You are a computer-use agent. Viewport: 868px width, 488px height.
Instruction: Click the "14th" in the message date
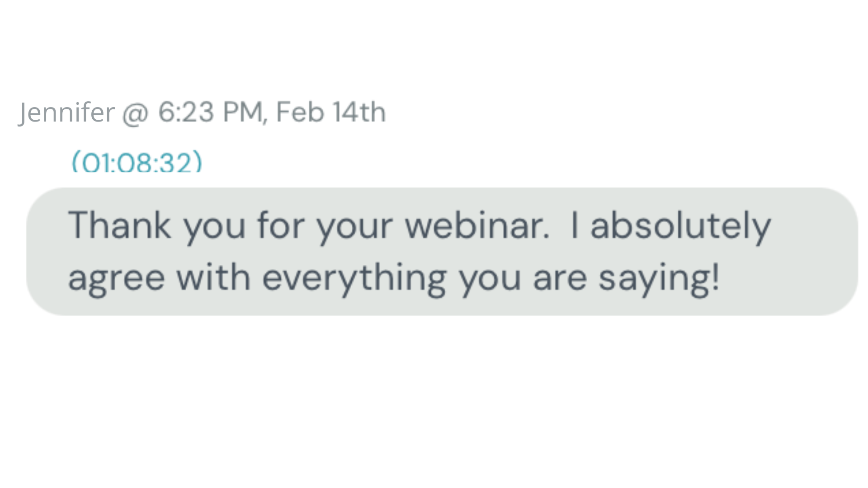[359, 112]
